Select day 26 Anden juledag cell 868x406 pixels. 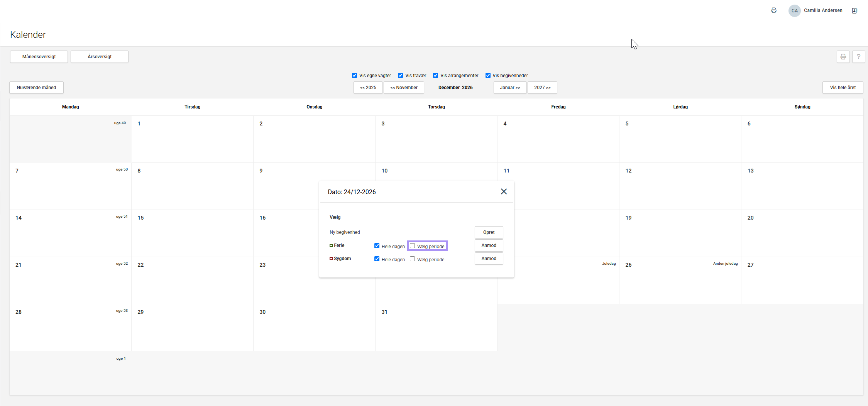pyautogui.click(x=680, y=280)
